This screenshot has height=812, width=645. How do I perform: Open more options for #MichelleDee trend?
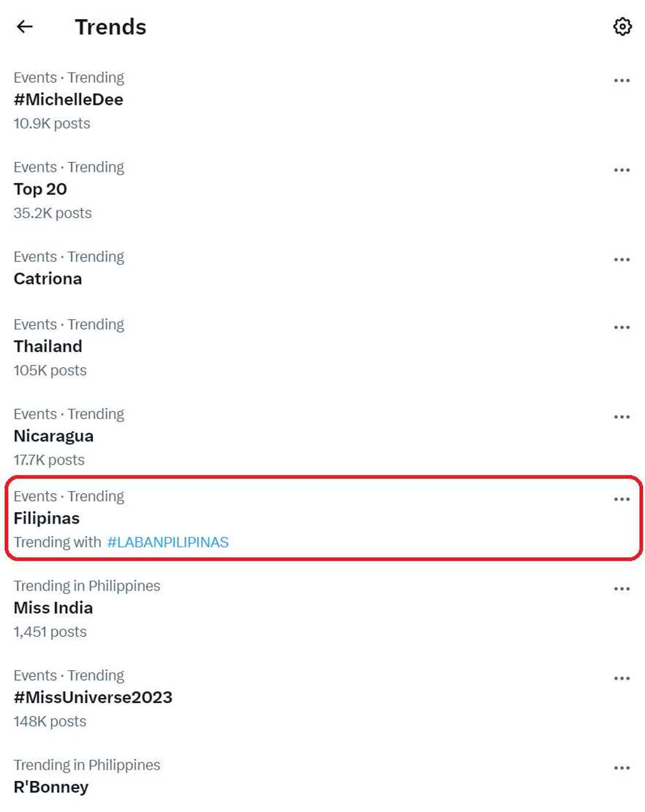[621, 81]
